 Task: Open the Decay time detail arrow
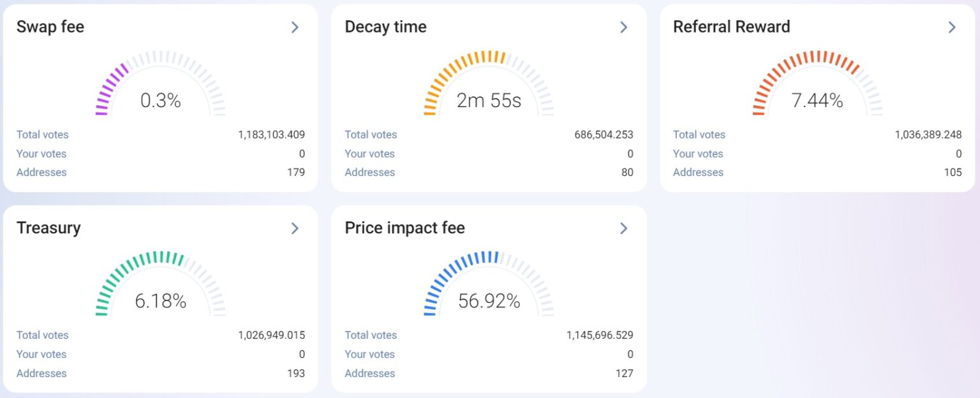tap(623, 27)
